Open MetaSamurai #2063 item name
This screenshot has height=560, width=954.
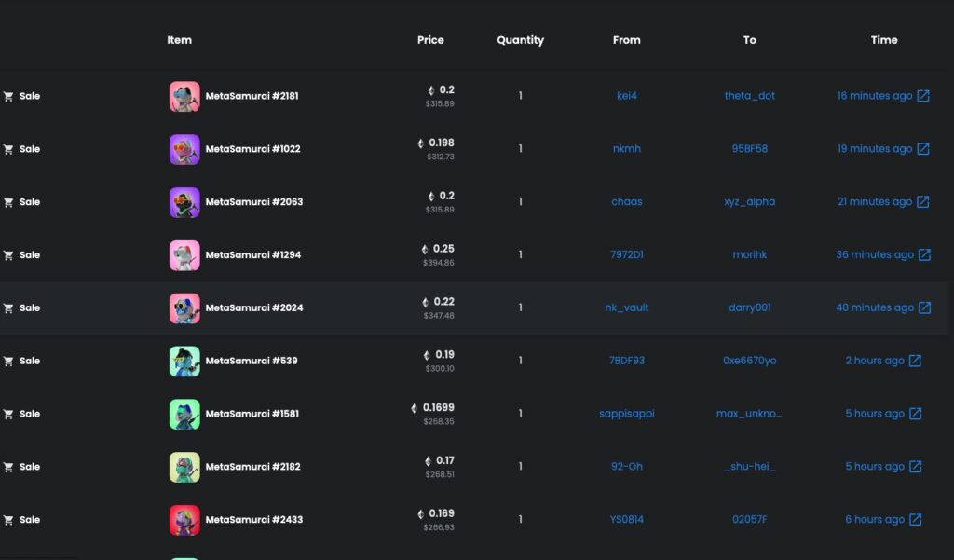253,202
